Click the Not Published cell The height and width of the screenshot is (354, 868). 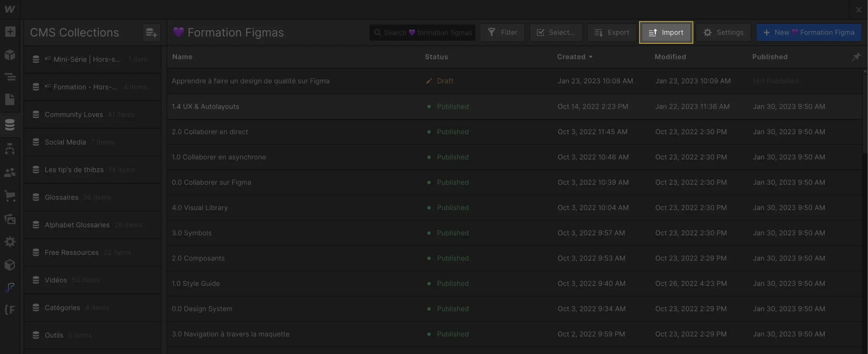775,81
